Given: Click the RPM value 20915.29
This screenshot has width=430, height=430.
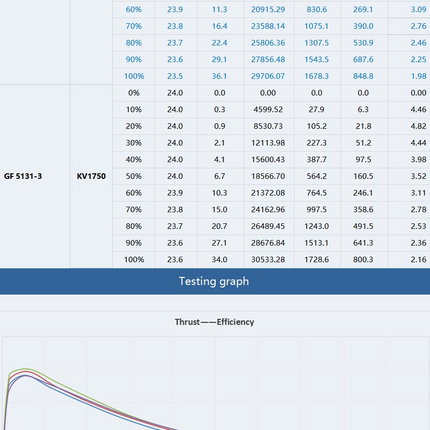Looking at the screenshot, I should tap(268, 9).
